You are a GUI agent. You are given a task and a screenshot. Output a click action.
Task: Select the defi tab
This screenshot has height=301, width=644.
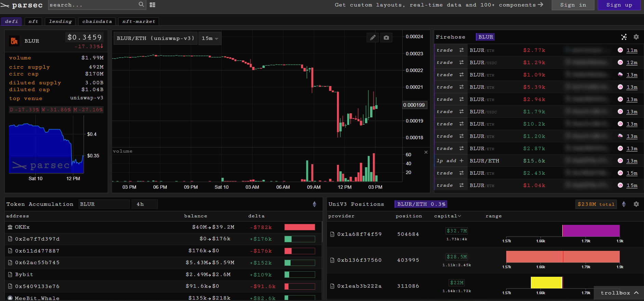click(11, 21)
